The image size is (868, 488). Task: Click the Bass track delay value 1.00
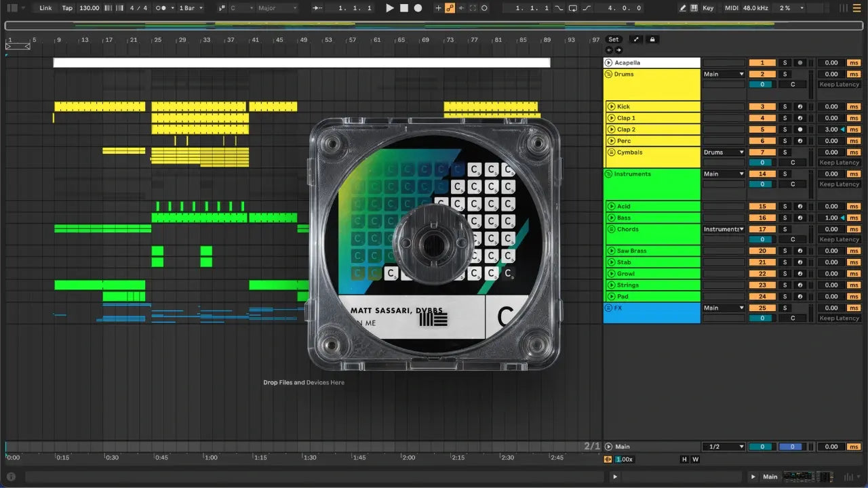pyautogui.click(x=831, y=218)
